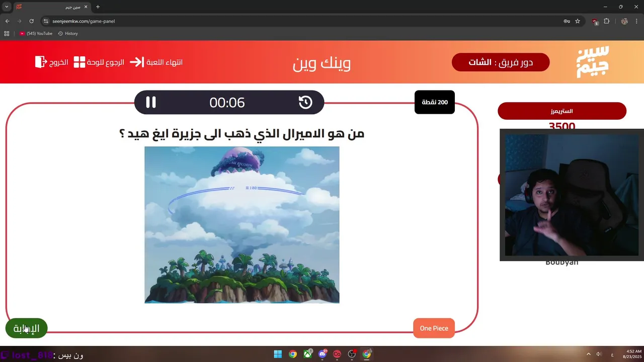This screenshot has height=362, width=644.
Task: Click the One Piece category tag
Action: pos(434,328)
